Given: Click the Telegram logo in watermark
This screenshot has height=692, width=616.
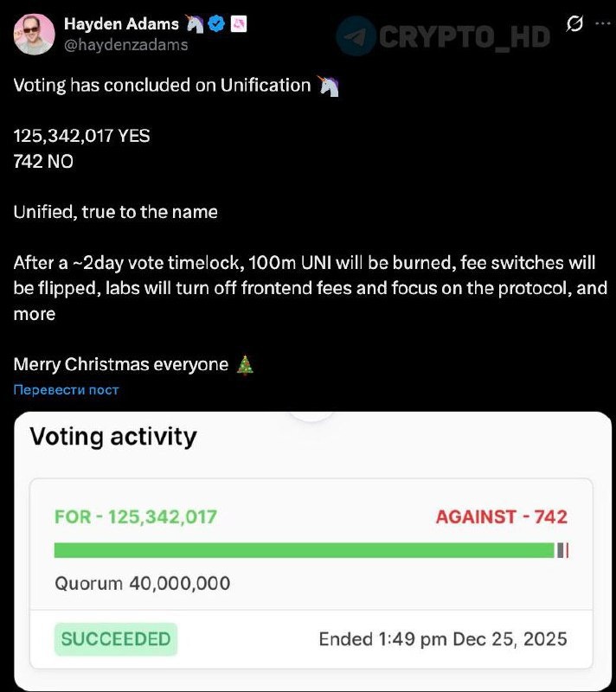Looking at the screenshot, I should (x=356, y=36).
